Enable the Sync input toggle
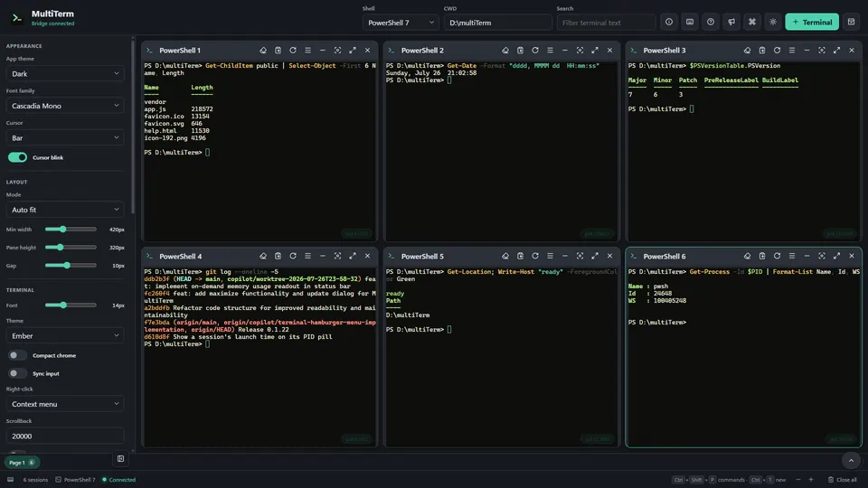 [17, 373]
